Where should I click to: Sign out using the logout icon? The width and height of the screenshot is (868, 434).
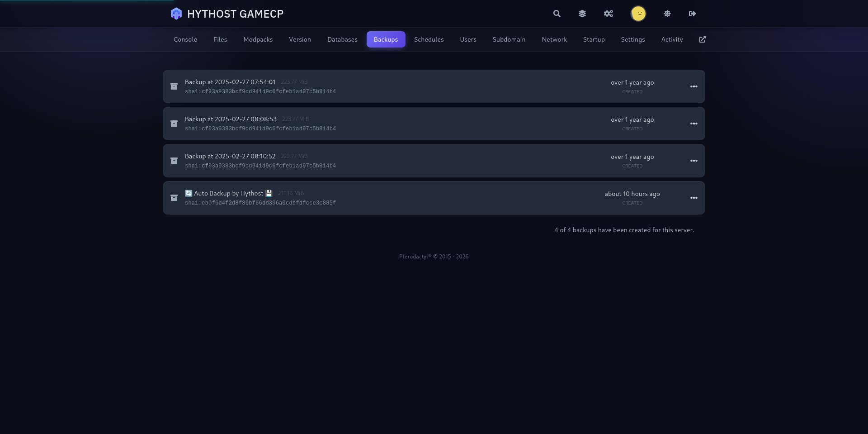[x=693, y=14]
